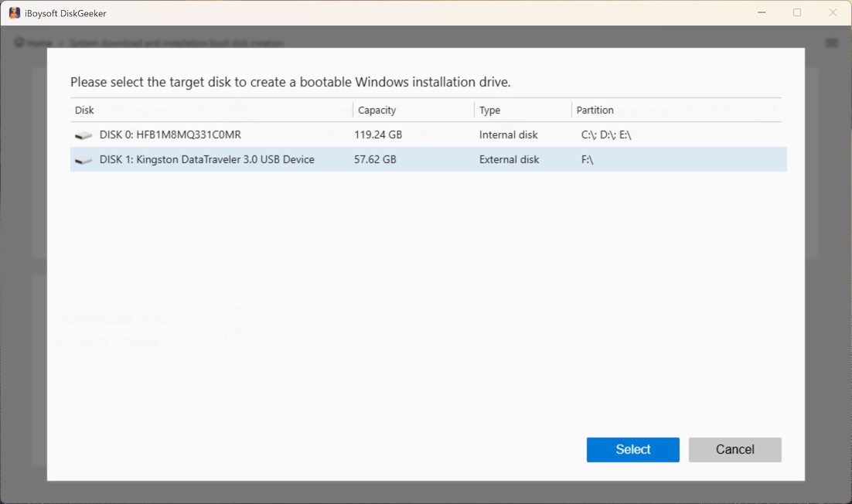Select the DISK 0: HFB1M8MQ331C0MR row

pyautogui.click(x=309, y=135)
